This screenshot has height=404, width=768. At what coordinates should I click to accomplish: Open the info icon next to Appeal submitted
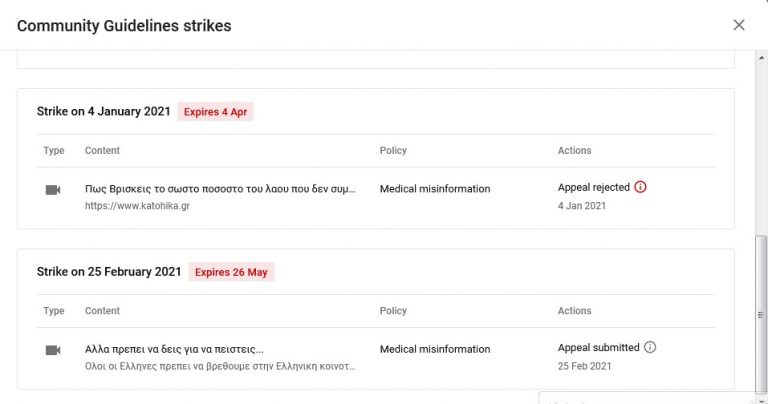click(650, 348)
